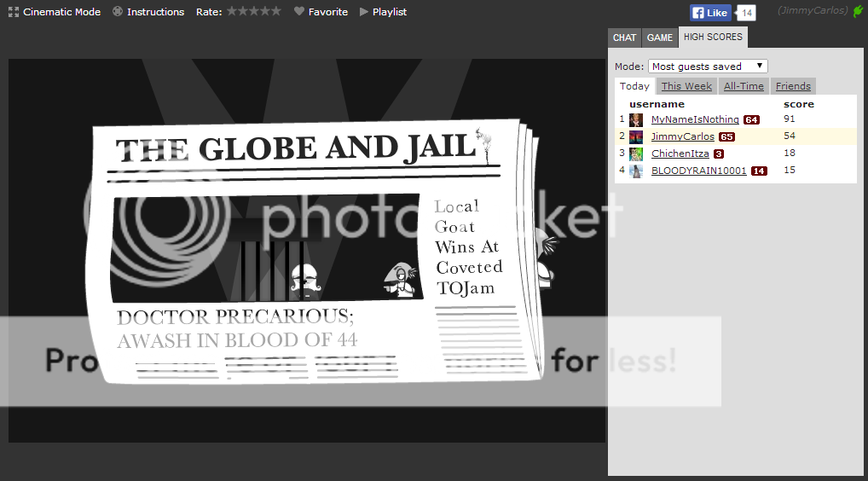Click JimmyCarlos avatar thumbnail
This screenshot has width=868, height=481.
636,137
